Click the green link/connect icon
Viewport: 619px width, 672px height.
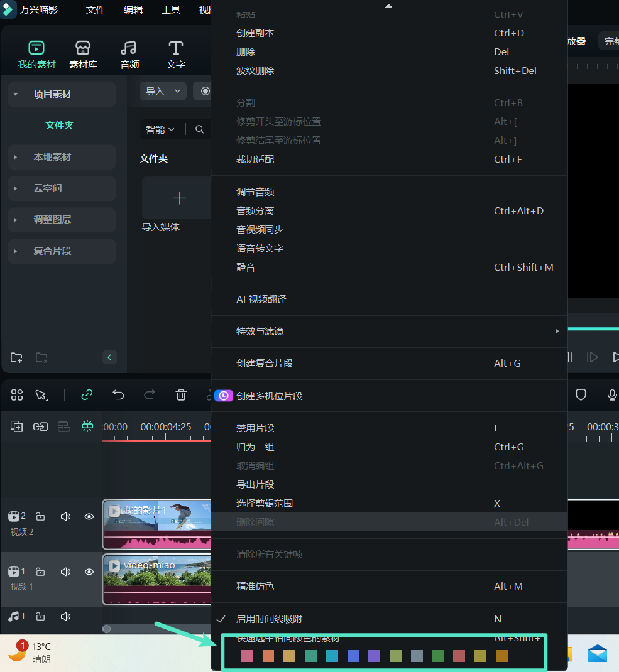(x=87, y=395)
